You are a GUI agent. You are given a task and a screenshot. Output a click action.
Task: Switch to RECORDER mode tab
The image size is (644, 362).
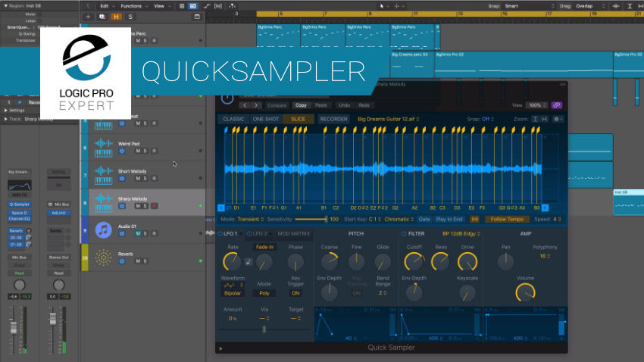[333, 119]
